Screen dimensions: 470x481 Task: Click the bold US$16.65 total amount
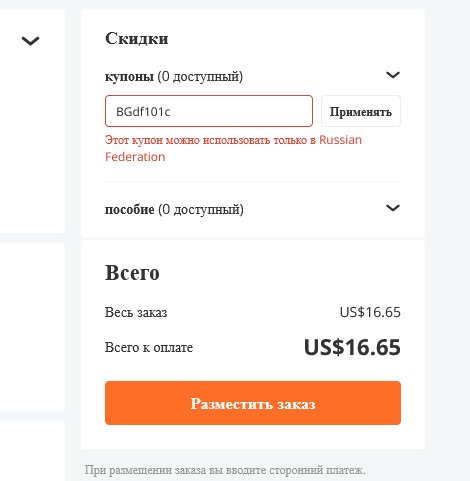click(352, 347)
